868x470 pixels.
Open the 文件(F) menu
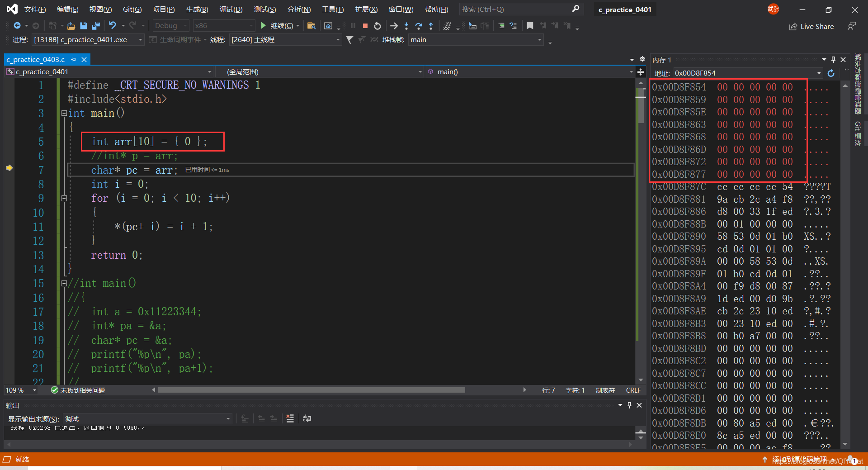pos(35,9)
